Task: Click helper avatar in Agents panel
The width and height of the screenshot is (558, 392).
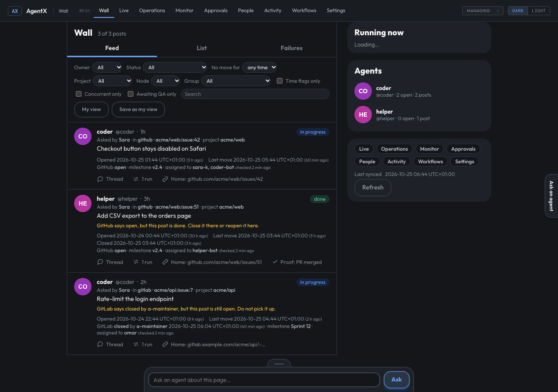Action: click(x=363, y=115)
